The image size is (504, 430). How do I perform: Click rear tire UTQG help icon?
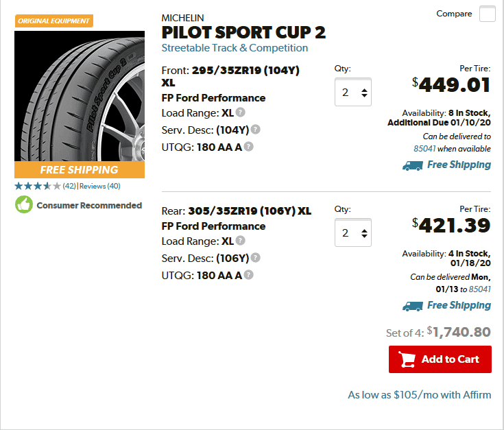(248, 275)
